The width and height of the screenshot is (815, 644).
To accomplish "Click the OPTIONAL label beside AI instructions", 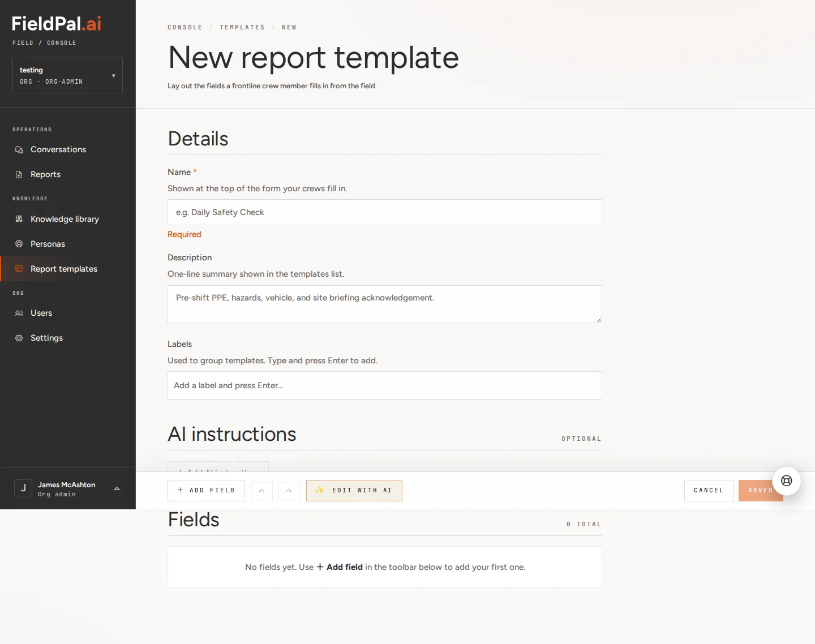I will 581,439.
